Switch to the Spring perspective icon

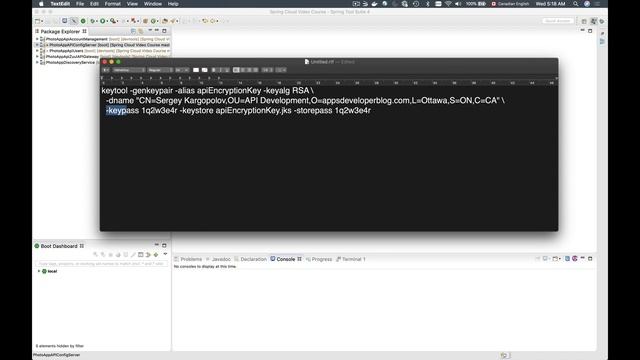tap(593, 21)
